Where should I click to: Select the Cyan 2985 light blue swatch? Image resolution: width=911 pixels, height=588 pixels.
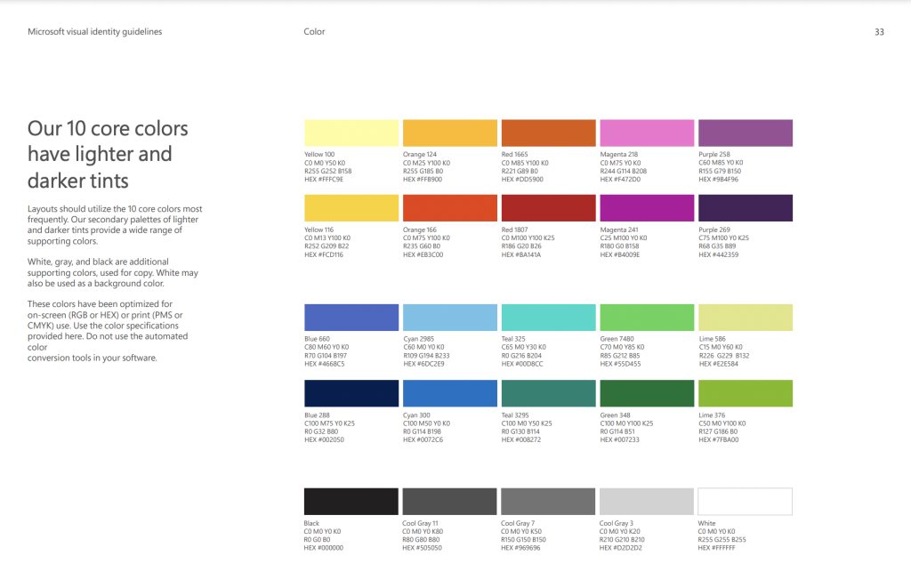449,318
